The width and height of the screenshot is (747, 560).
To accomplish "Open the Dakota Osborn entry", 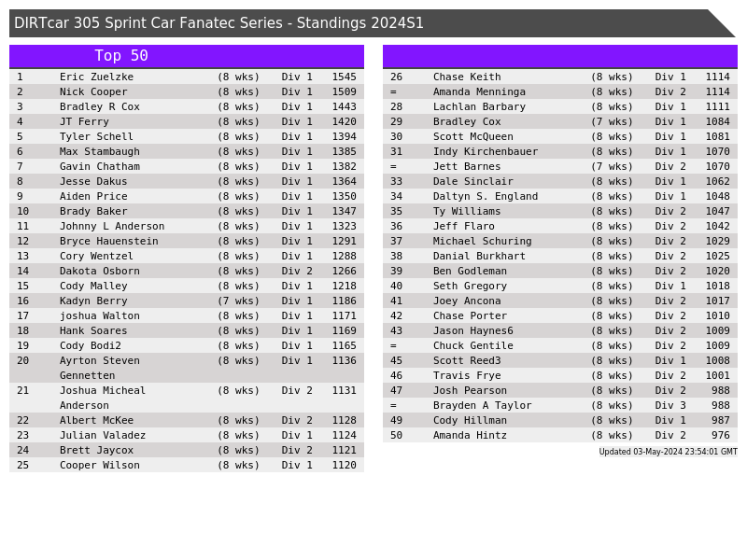I will (100, 271).
